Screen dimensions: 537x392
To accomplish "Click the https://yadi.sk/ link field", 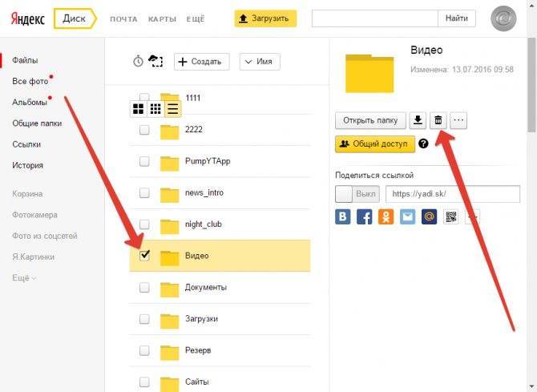I will coord(453,194).
